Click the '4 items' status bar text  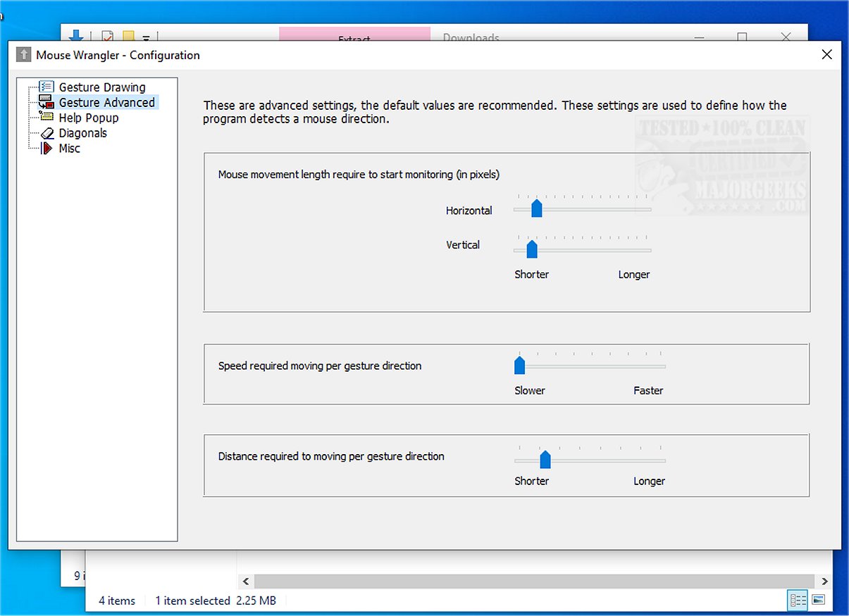click(117, 601)
